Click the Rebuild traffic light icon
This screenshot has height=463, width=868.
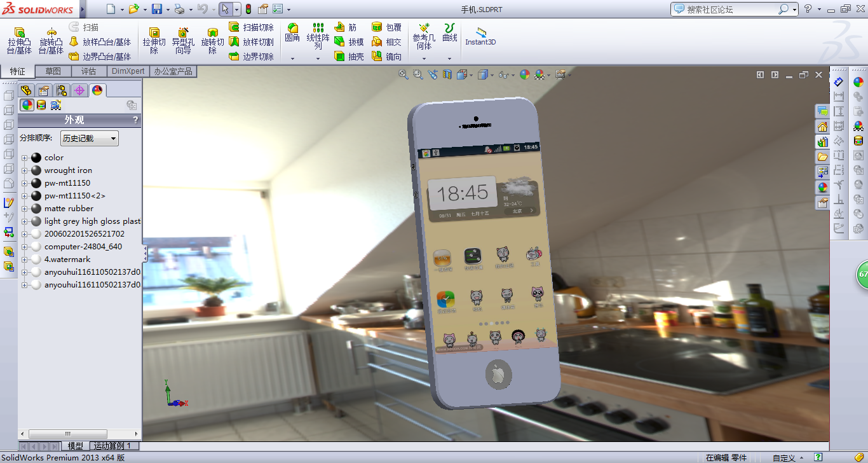(x=248, y=9)
